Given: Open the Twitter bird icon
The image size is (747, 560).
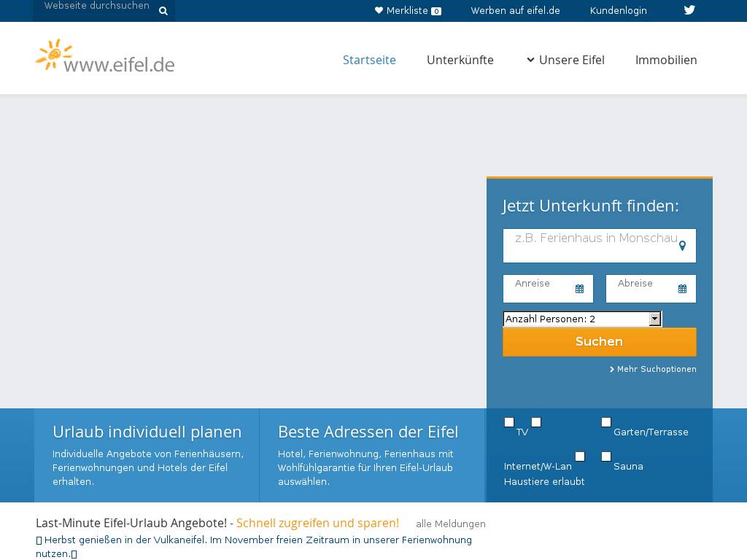Looking at the screenshot, I should click(689, 10).
